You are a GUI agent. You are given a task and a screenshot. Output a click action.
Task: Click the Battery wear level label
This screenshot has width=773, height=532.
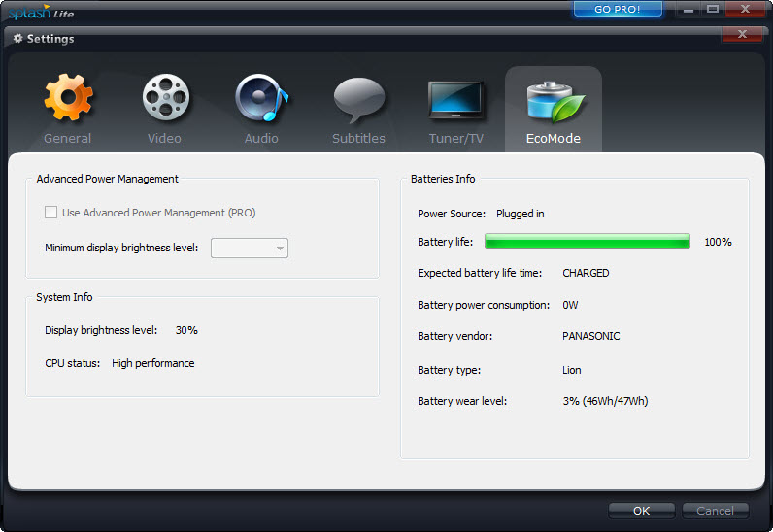[x=462, y=401]
